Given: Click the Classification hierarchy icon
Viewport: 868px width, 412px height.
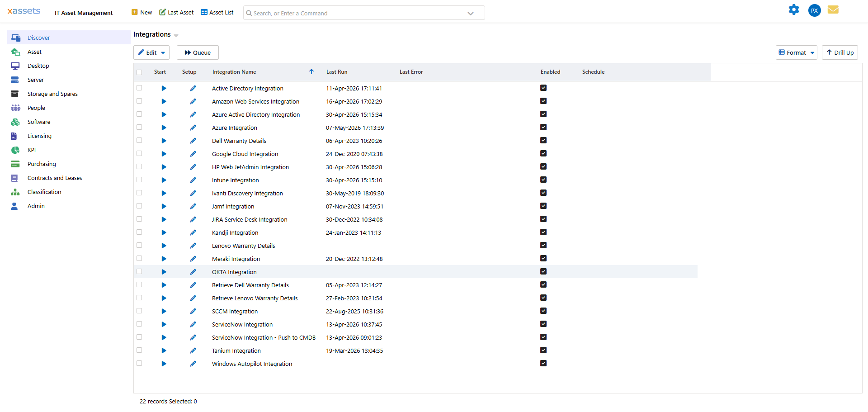Looking at the screenshot, I should 15,192.
